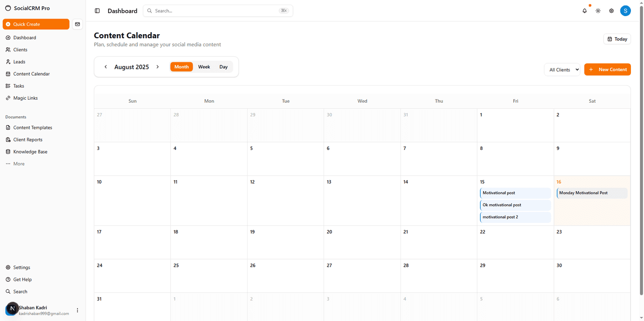Viewport: 644px width, 321px height.
Task: Switch to the Day tab view
Action: [x=223, y=66]
